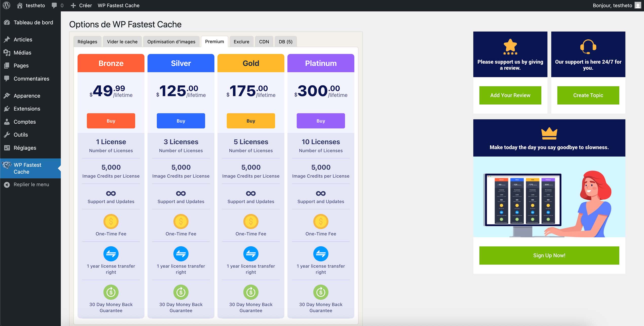Click Buy under the Platinum plan
This screenshot has width=644, height=326.
320,121
